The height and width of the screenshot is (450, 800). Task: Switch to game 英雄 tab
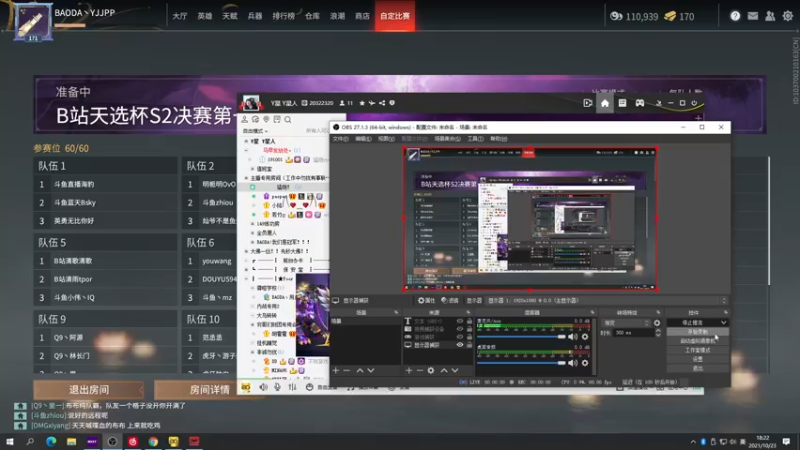205,16
